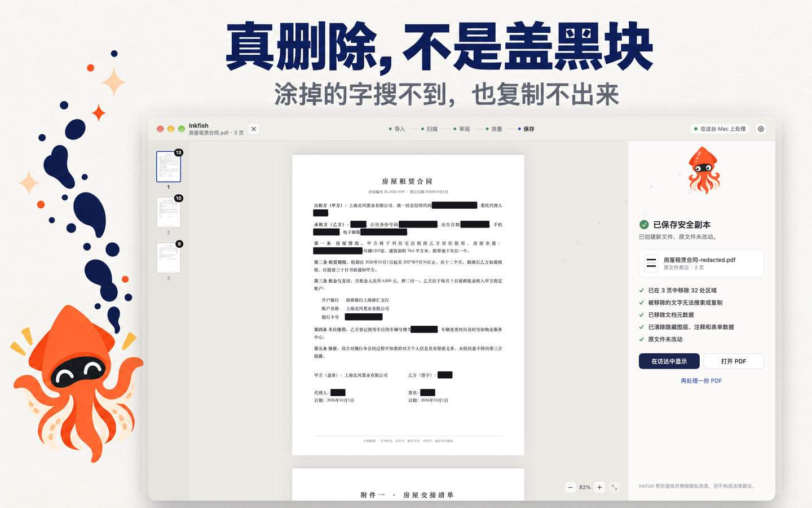The image size is (812, 508).
Task: Click the Inkfish disclaimer text at panel bottom
Action: [697, 486]
